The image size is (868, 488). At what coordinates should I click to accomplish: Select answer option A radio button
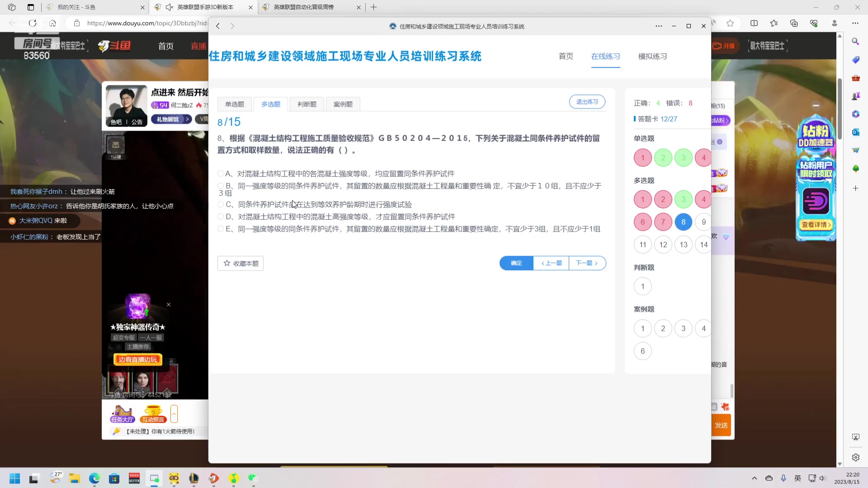click(221, 174)
